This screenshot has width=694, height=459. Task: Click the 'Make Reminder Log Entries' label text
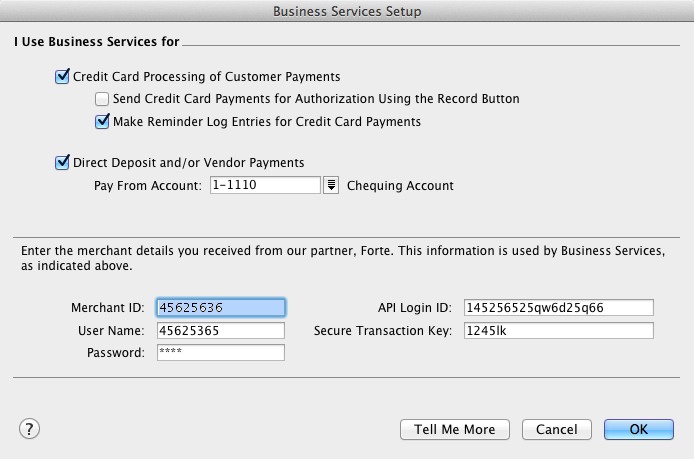(x=267, y=122)
